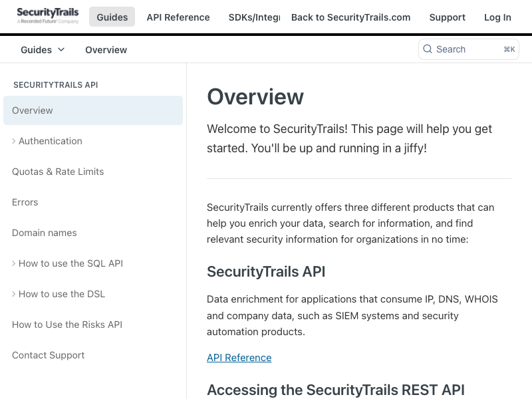Viewport: 532px width, 399px height.
Task: Go back to SecurityTrails.com
Action: click(x=351, y=17)
